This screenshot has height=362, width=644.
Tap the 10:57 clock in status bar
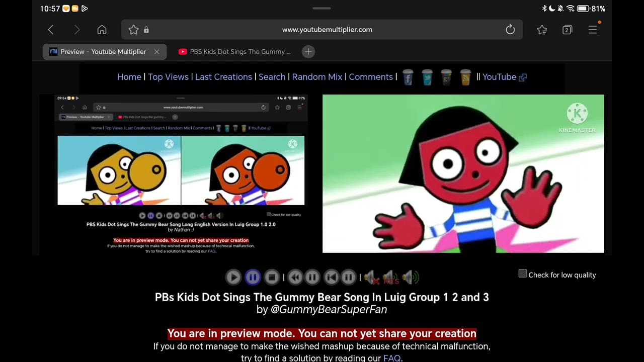click(50, 9)
